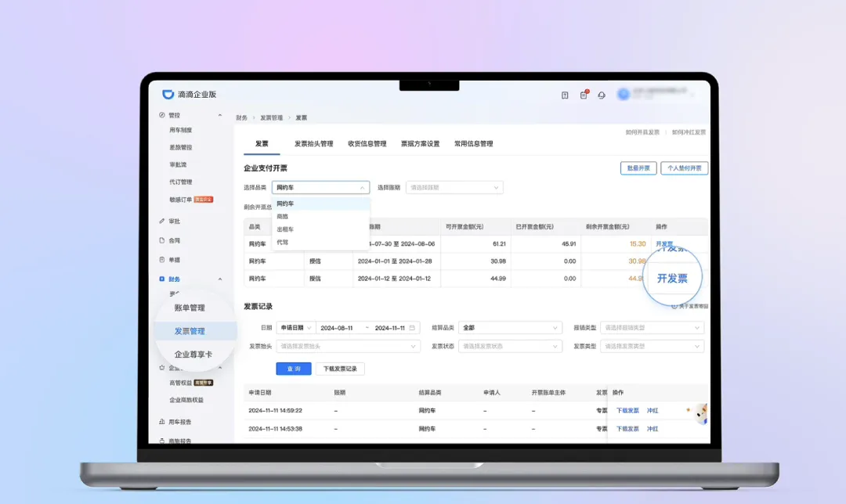Click the 下载发票记录 button

(x=340, y=369)
